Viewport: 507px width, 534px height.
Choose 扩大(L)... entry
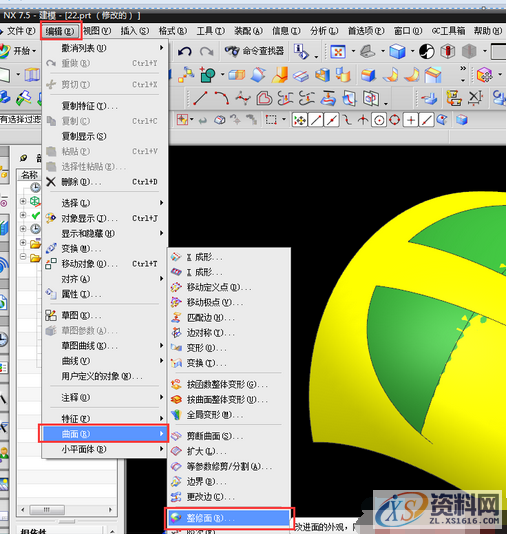coord(229,451)
